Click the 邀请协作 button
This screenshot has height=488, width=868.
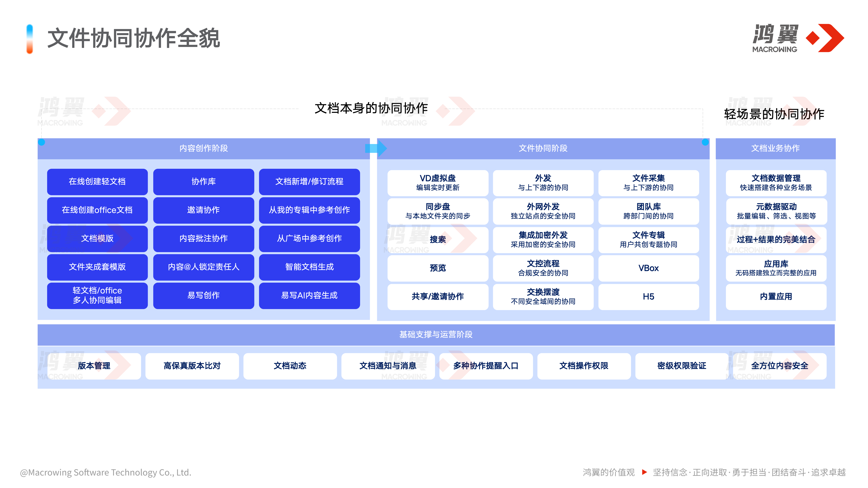pos(203,210)
